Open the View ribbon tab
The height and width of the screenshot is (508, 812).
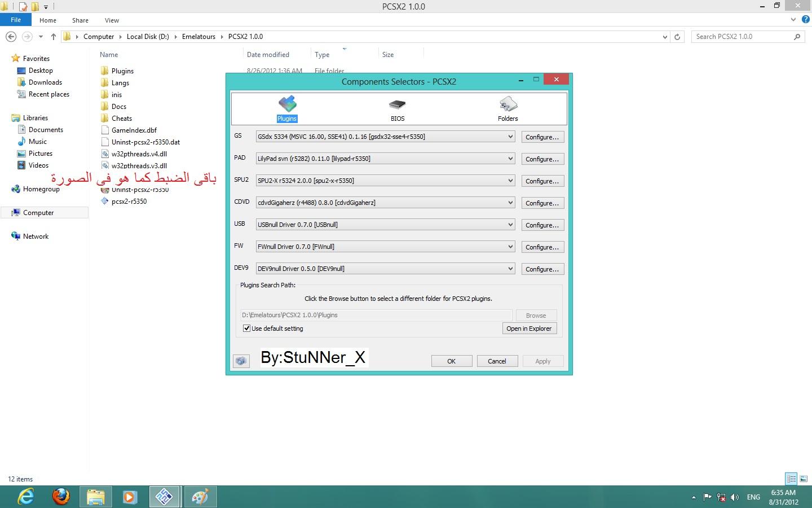pyautogui.click(x=112, y=20)
